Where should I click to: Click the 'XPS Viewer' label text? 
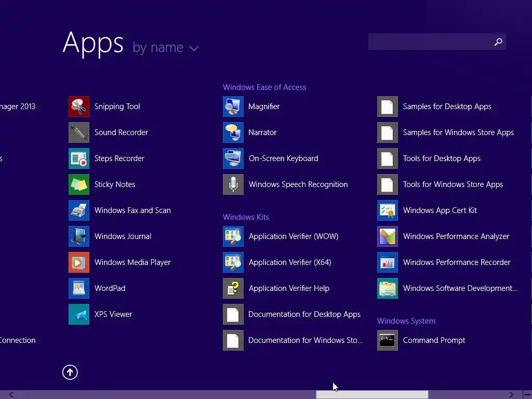[x=113, y=314]
